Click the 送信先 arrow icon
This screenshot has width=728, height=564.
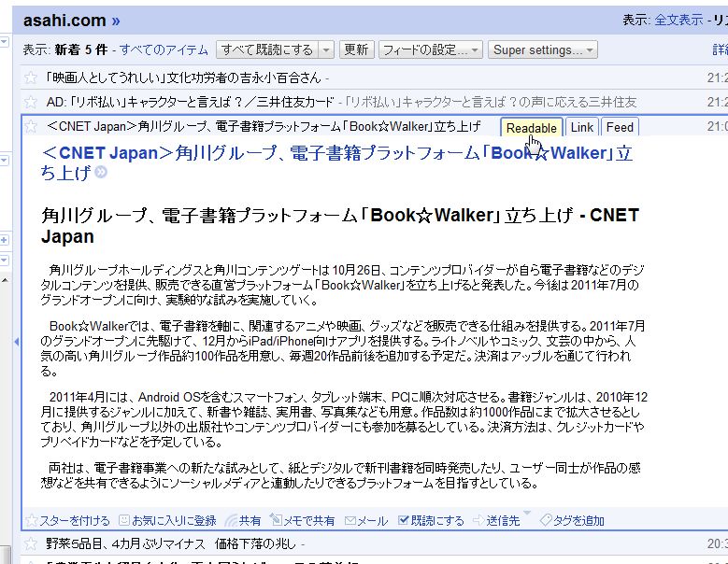coord(478,520)
